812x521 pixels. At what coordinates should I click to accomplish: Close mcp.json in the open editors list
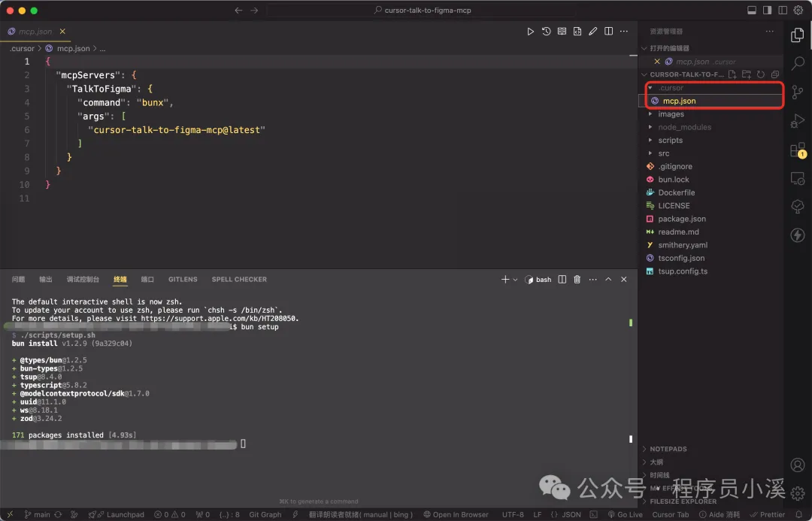tap(656, 62)
